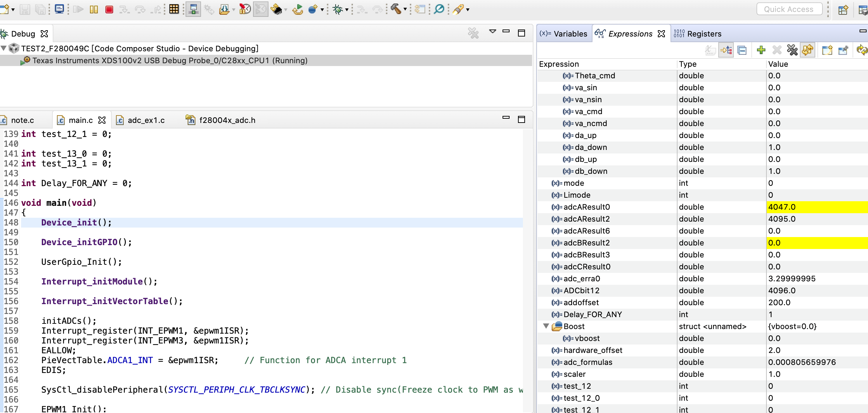The image size is (868, 413).
Task: Click the hammer Build icon
Action: pyautogui.click(x=396, y=9)
